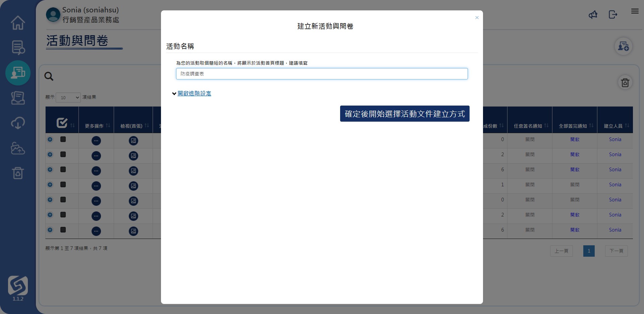This screenshot has height=314, width=644.
Task: Click the search magnifier icon
Action: pos(49,76)
